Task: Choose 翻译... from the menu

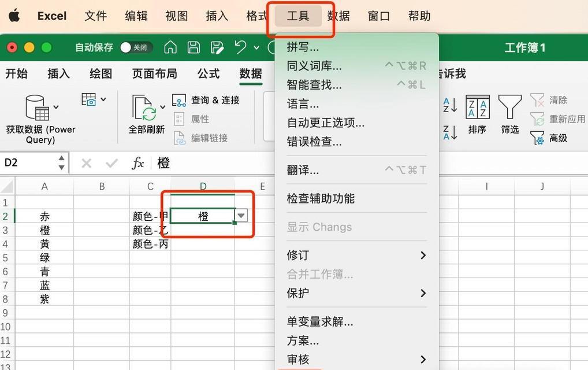Action: pos(357,170)
